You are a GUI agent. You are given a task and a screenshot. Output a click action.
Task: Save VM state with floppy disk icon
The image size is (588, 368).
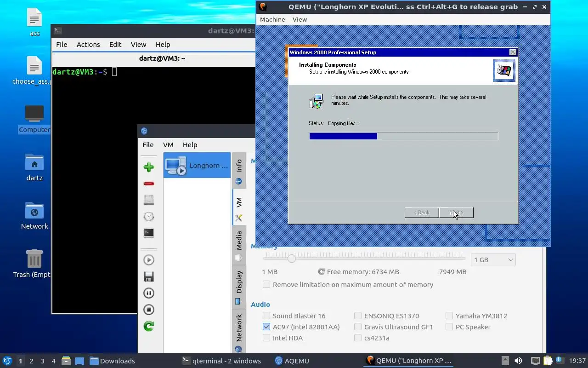coord(148,276)
